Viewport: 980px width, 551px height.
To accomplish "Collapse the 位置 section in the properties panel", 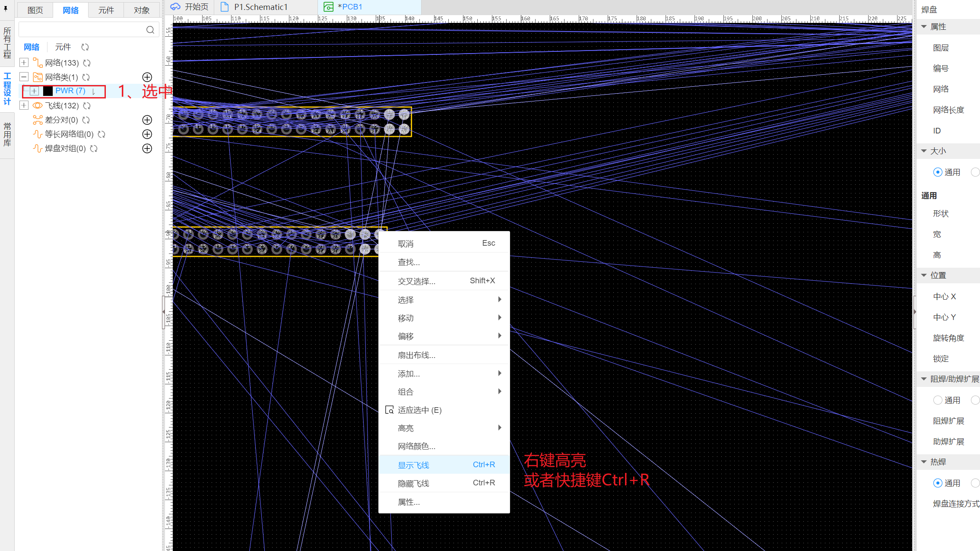I will pyautogui.click(x=924, y=275).
